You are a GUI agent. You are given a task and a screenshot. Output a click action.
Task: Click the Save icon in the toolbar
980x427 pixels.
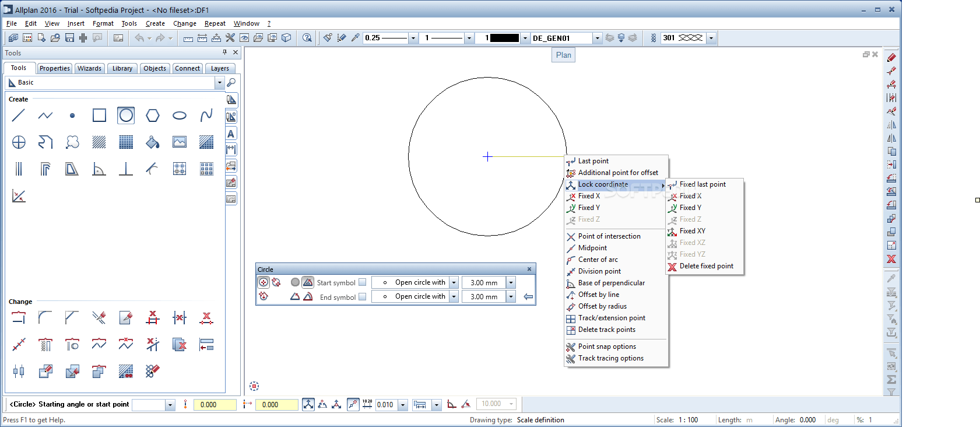[x=69, y=38]
